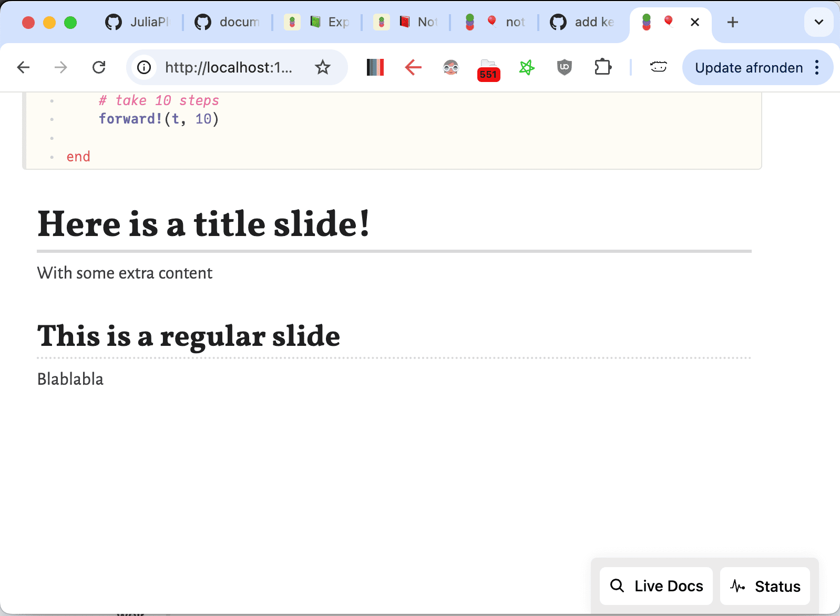Reload the page with the refresh icon
Viewport: 840px width, 616px height.
click(x=99, y=67)
